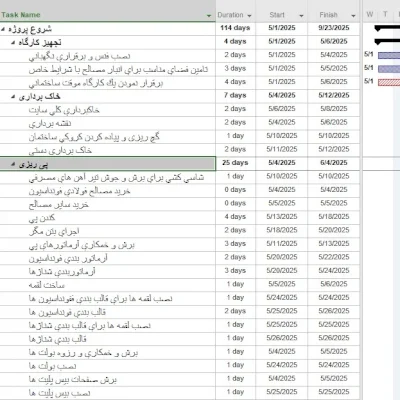Click the Task Name column header
The image size is (400, 400).
tap(21, 15)
